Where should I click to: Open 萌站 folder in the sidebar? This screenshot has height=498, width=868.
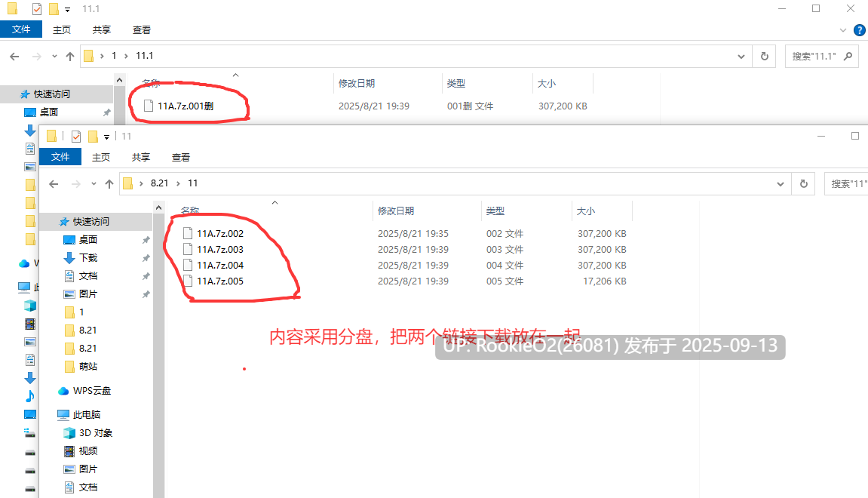coord(88,366)
